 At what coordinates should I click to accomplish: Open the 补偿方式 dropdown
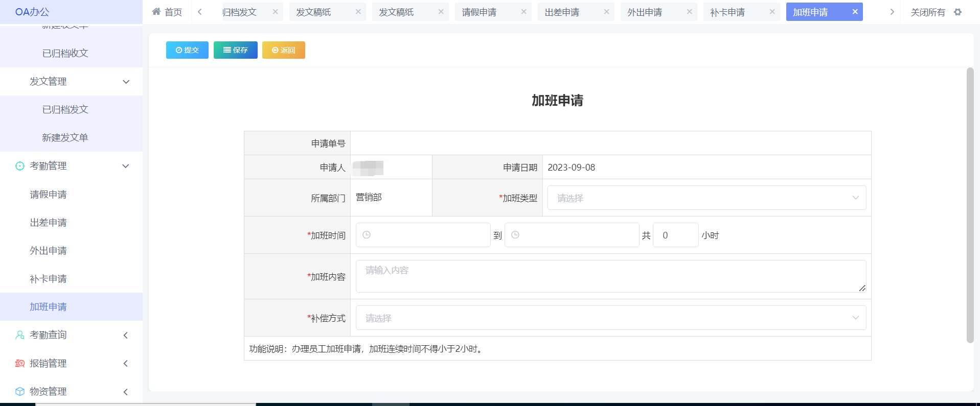610,318
